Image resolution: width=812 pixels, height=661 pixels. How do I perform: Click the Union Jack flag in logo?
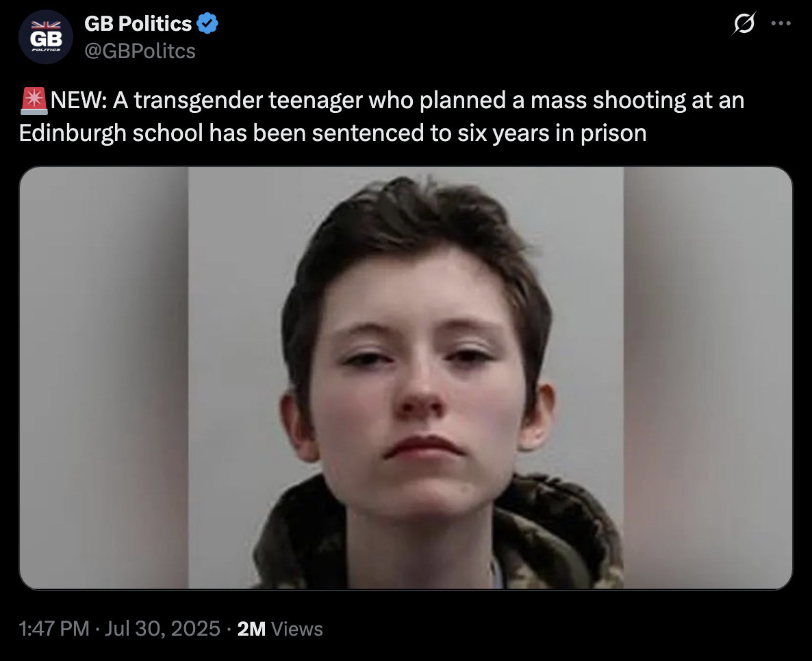pos(46,25)
